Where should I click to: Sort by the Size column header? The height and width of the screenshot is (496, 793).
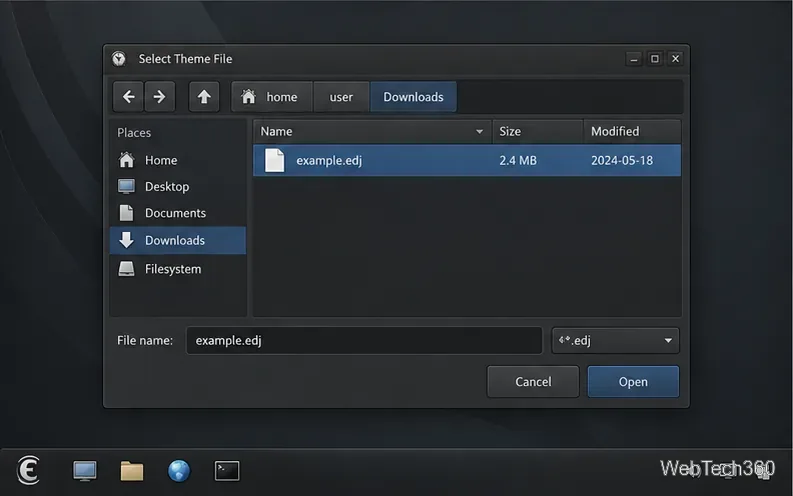pyautogui.click(x=538, y=131)
